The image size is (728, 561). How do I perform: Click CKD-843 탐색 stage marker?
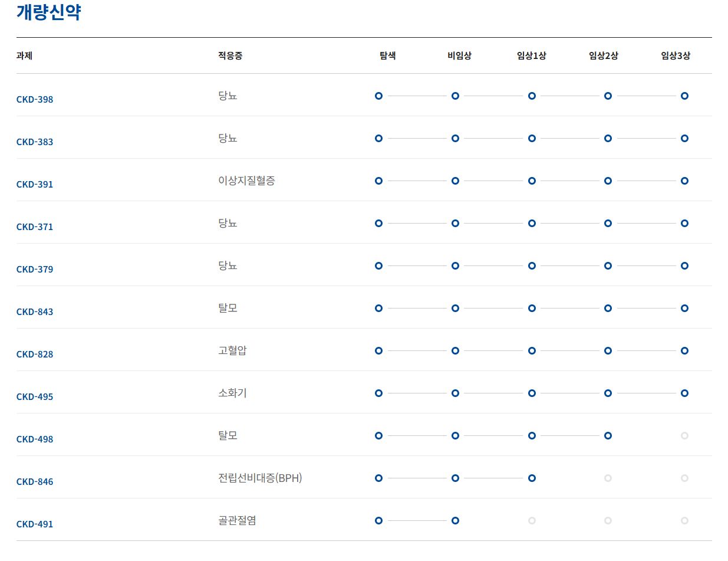pyautogui.click(x=378, y=308)
